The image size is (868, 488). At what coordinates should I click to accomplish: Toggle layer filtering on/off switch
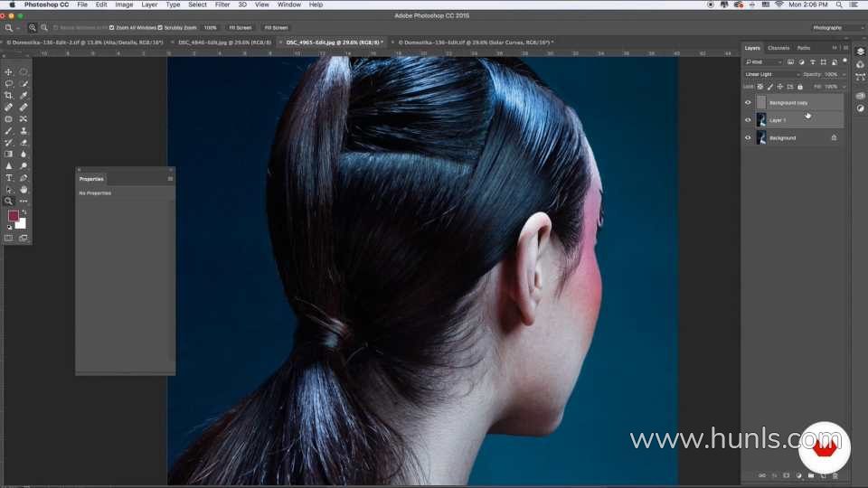click(x=844, y=61)
